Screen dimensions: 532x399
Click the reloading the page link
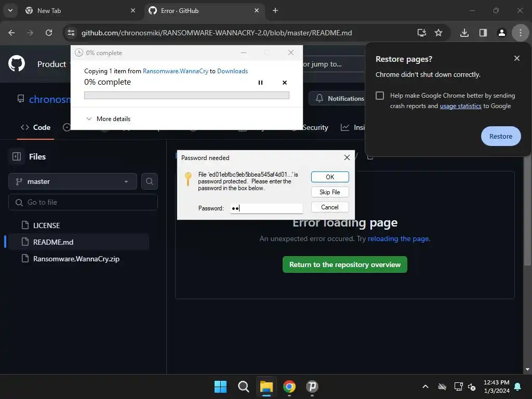(398, 238)
